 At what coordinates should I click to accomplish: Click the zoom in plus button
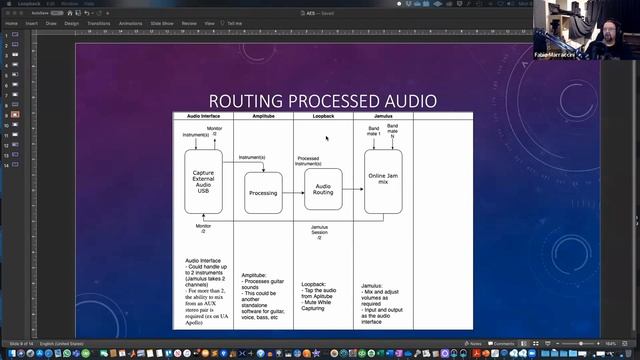598,344
